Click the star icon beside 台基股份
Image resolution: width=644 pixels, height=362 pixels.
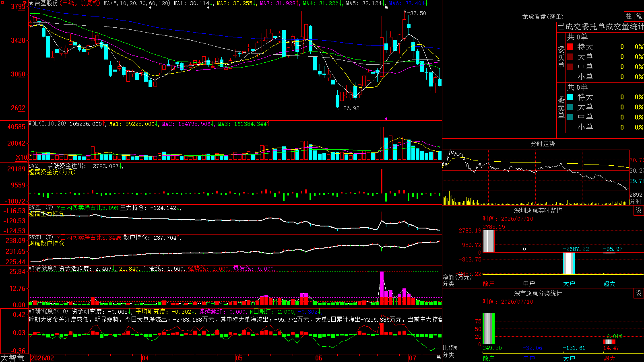click(31, 3)
